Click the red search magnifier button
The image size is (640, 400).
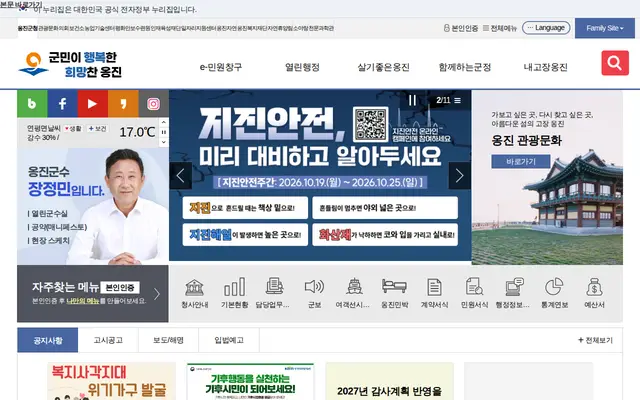[615, 63]
